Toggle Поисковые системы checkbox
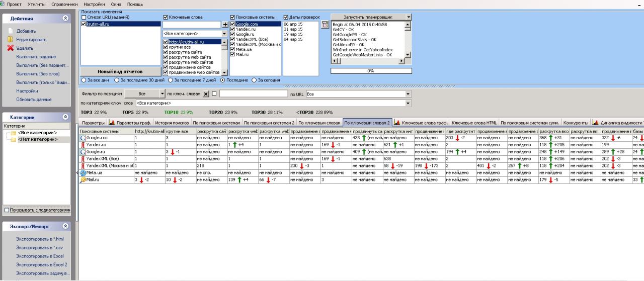 [x=232, y=17]
